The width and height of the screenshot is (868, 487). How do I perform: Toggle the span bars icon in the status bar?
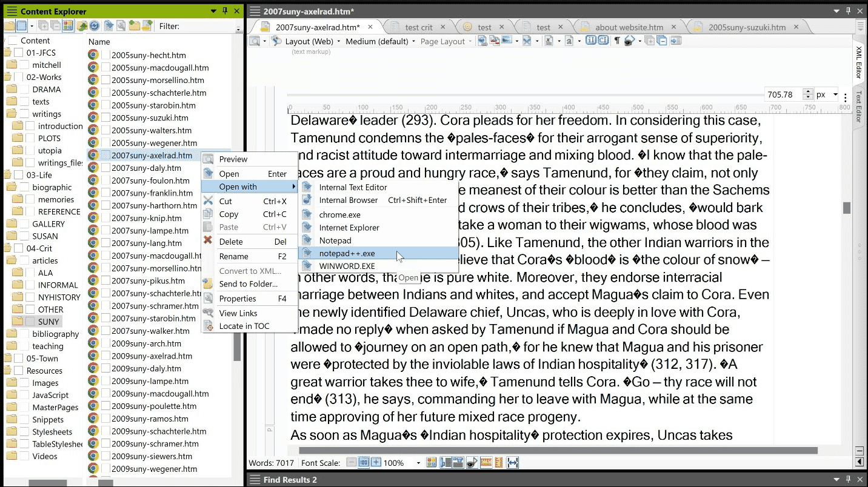458,462
